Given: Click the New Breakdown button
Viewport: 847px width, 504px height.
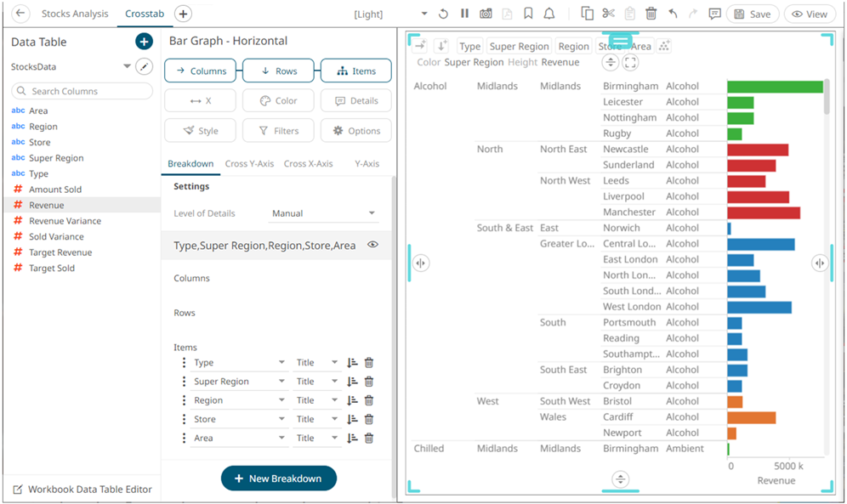Looking at the screenshot, I should pos(279,479).
